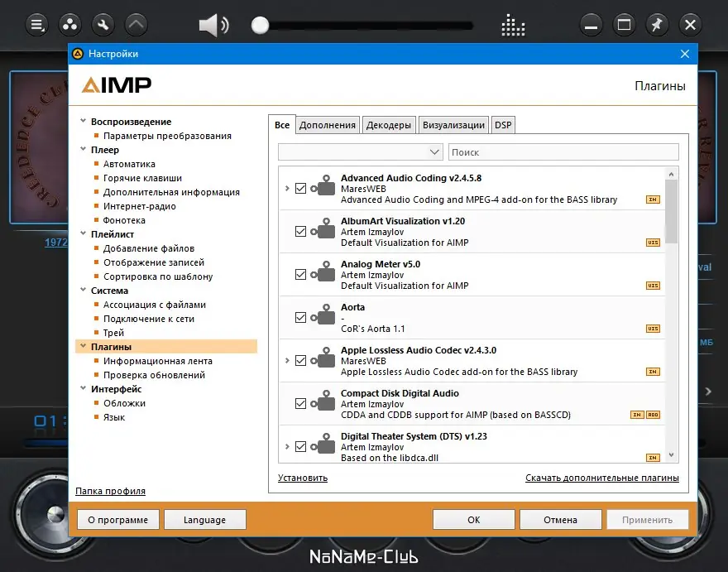This screenshot has width=728, height=572.
Task: Click the IN badge of Digital Theater System
Action: tap(653, 458)
